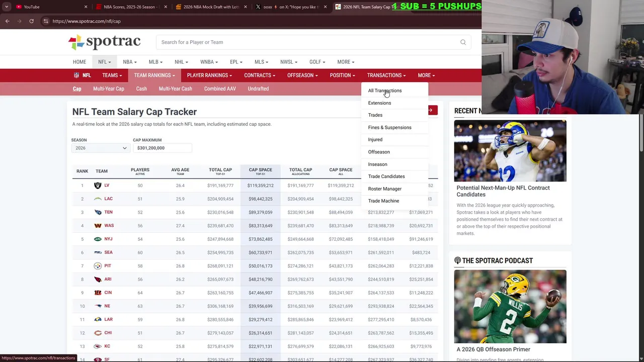Expand the Offseason menu in red bar
This screenshot has height=362, width=644.
tap(302, 75)
